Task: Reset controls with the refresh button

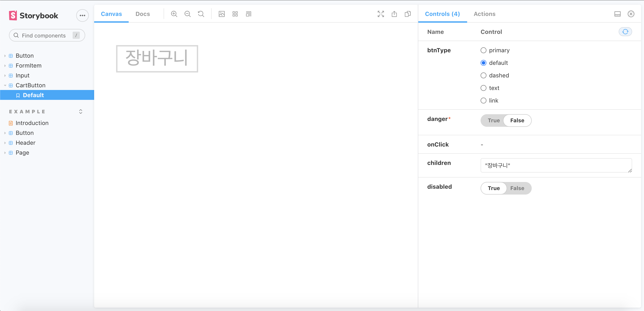Action: tap(625, 32)
